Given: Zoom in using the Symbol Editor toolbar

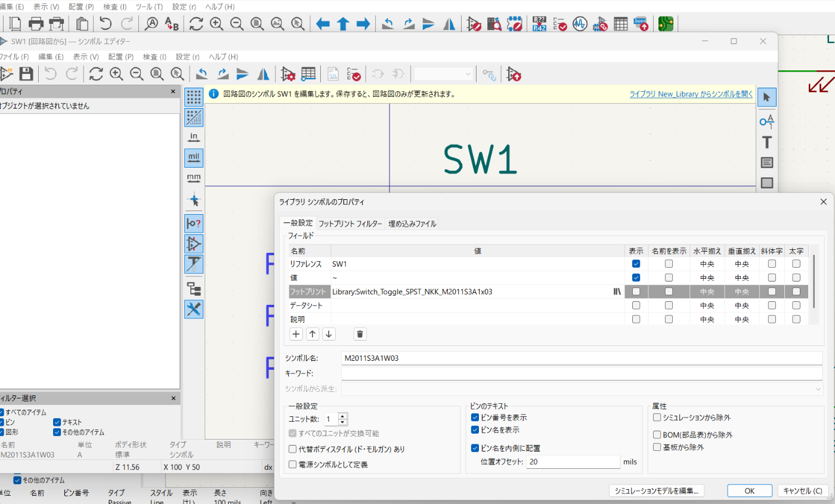Looking at the screenshot, I should [116, 74].
